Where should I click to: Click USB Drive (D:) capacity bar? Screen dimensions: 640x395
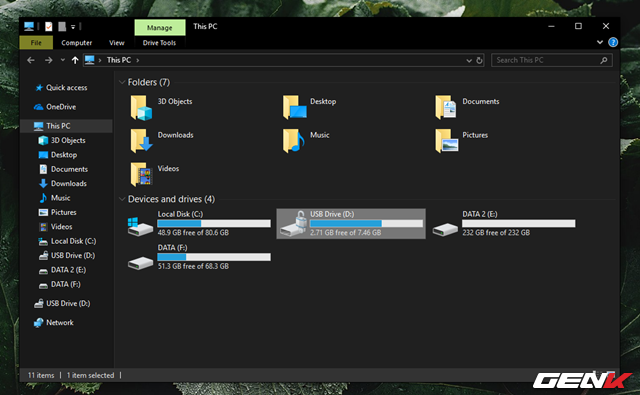[366, 224]
